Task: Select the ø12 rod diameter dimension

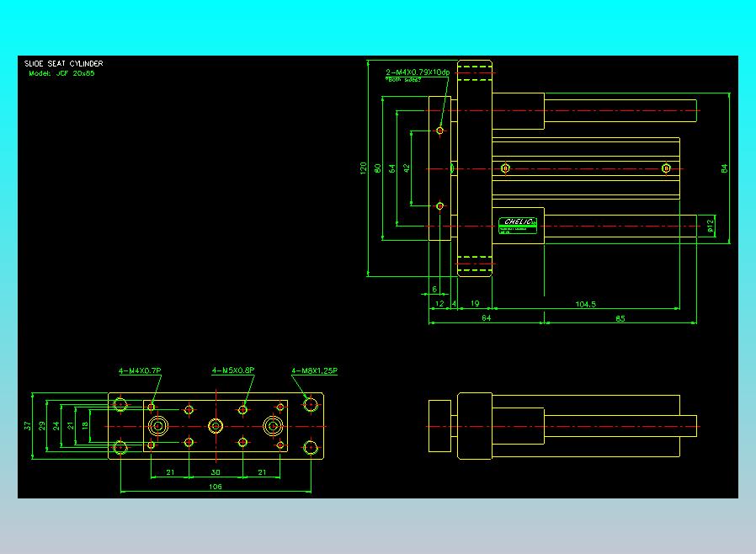Action: click(710, 226)
